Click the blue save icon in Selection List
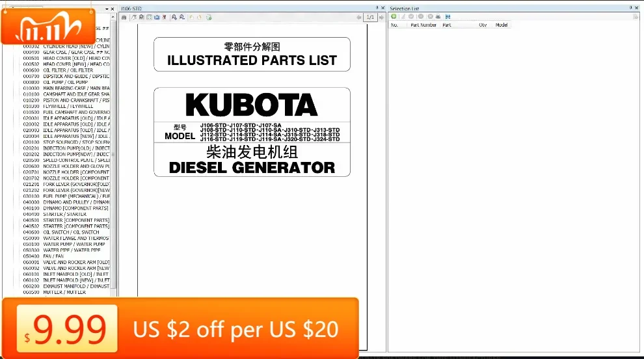This screenshot has height=359, width=644. click(448, 16)
